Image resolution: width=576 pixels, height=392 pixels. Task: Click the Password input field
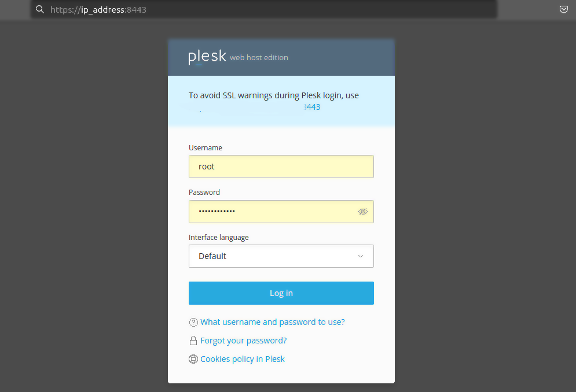click(x=281, y=212)
